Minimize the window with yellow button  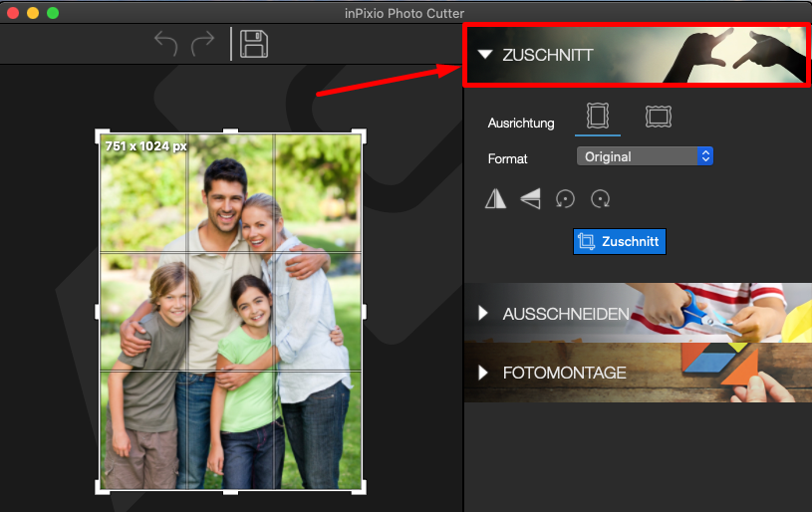33,13
